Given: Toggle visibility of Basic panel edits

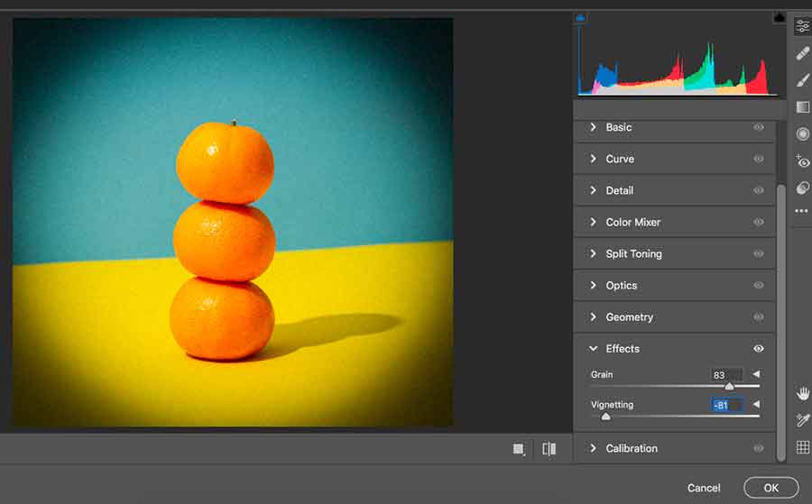Looking at the screenshot, I should (759, 127).
